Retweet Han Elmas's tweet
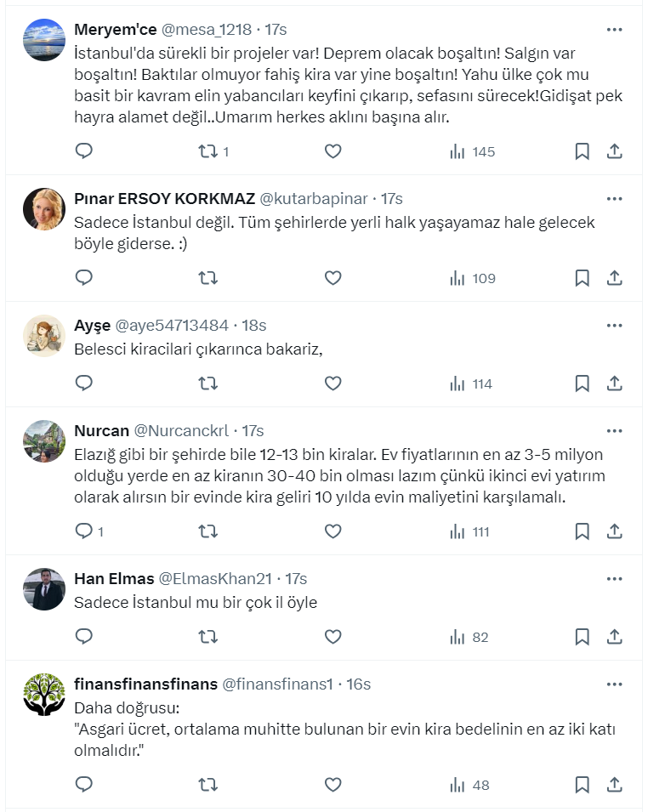Screen dimensions: 648x812 (208, 637)
